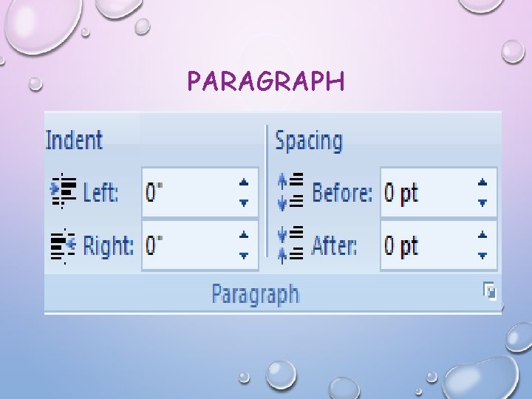The height and width of the screenshot is (399, 532).
Task: Click the Right indent input field
Action: pos(186,245)
